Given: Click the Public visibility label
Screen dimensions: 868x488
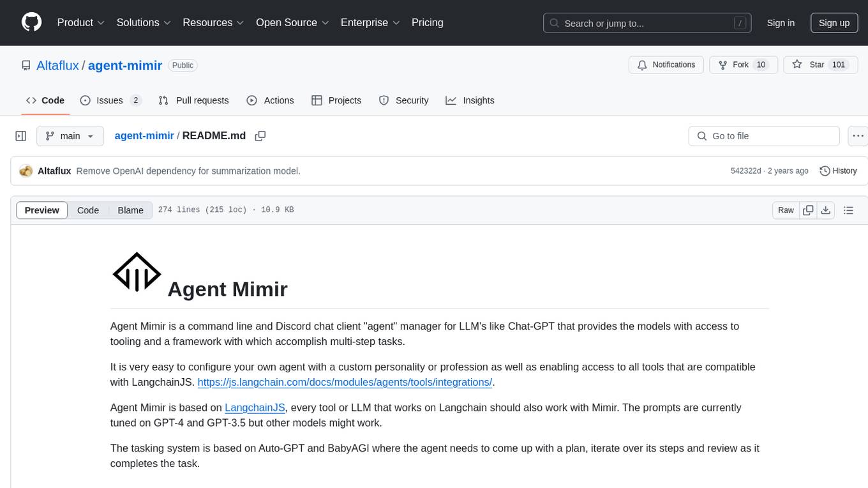Looking at the screenshot, I should point(183,65).
